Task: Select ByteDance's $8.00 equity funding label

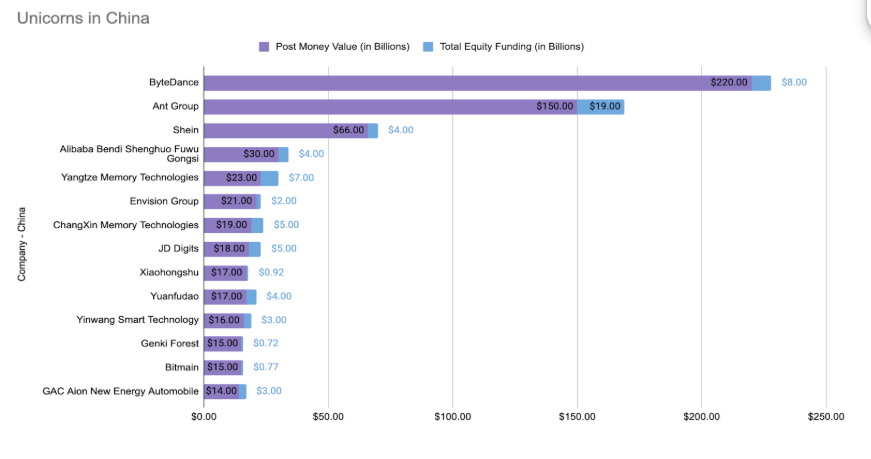Action: coord(794,82)
